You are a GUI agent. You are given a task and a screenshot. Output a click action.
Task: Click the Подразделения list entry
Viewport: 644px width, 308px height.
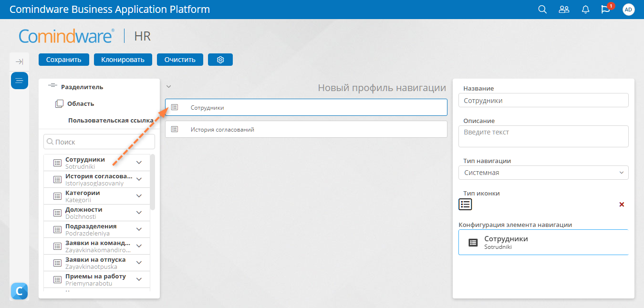click(x=97, y=229)
